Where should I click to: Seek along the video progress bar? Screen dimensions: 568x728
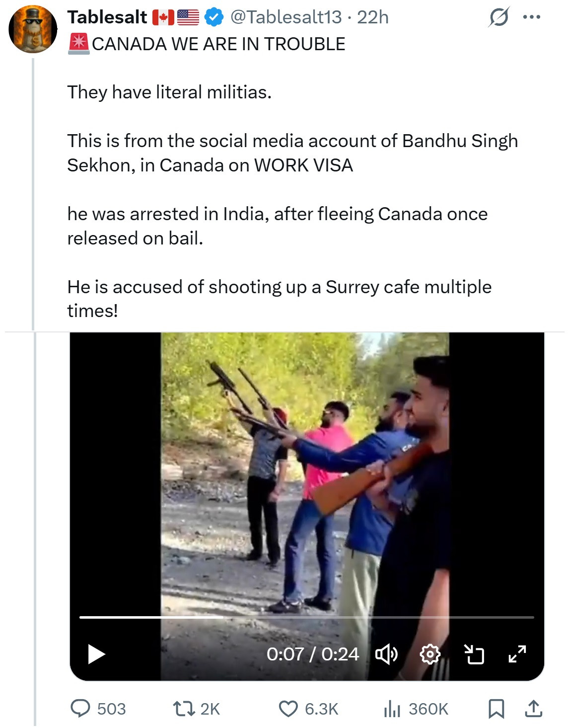[x=306, y=617]
